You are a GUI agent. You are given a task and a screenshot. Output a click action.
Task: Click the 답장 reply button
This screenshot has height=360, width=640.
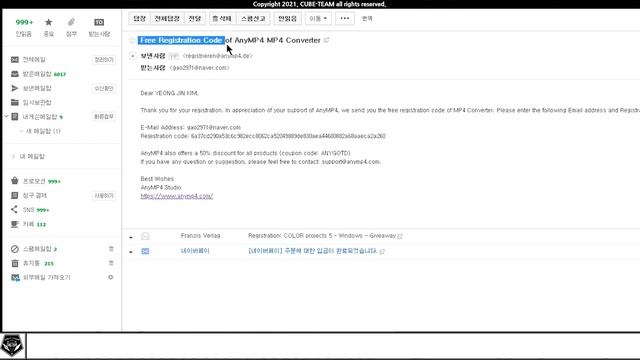140,18
